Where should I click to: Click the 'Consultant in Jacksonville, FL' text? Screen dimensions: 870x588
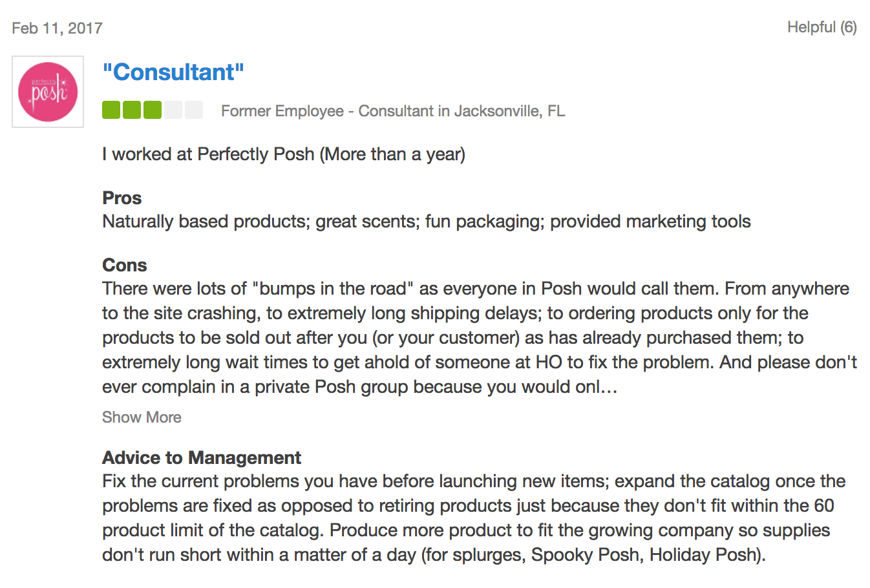coord(462,111)
